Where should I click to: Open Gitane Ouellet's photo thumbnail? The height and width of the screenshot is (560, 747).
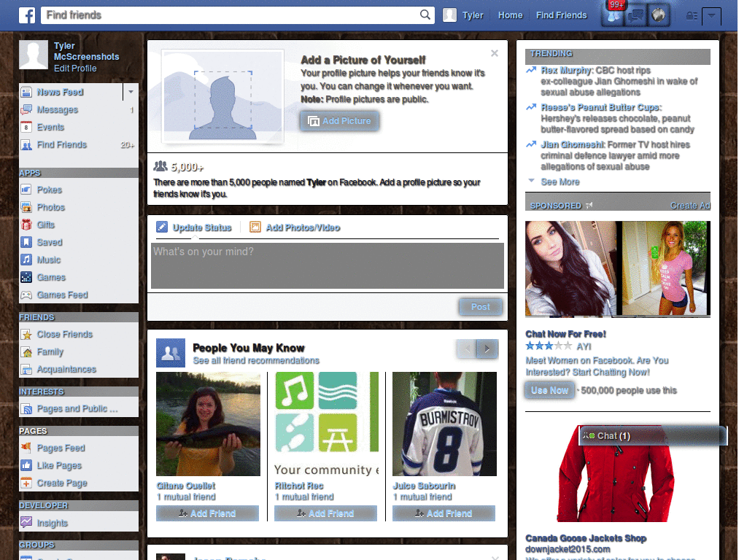pyautogui.click(x=208, y=424)
